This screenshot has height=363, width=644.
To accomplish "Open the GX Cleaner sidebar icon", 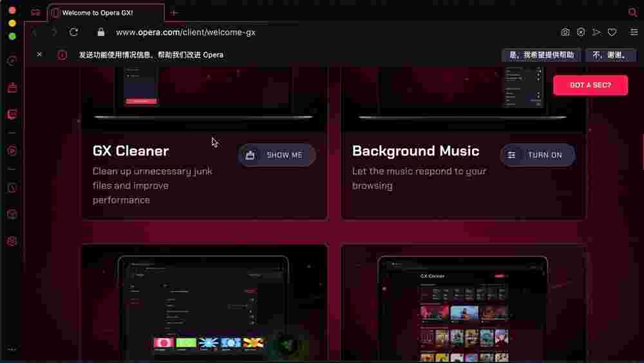I will pyautogui.click(x=12, y=88).
